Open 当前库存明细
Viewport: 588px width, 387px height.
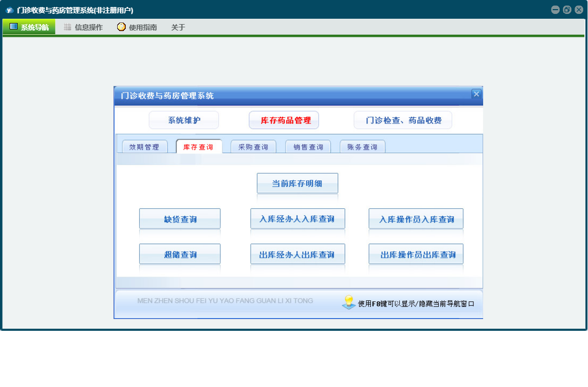[x=297, y=183]
